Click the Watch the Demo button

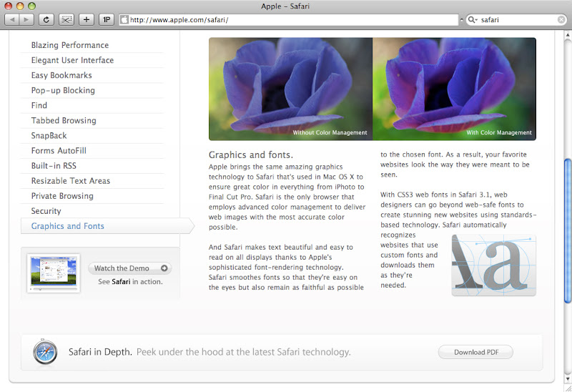pos(130,268)
